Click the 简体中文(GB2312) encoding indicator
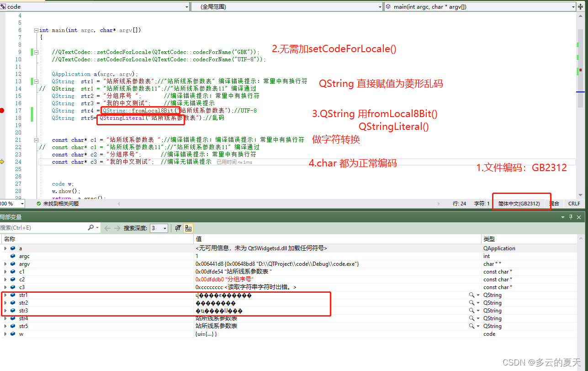The height and width of the screenshot is (371, 588). [x=519, y=204]
